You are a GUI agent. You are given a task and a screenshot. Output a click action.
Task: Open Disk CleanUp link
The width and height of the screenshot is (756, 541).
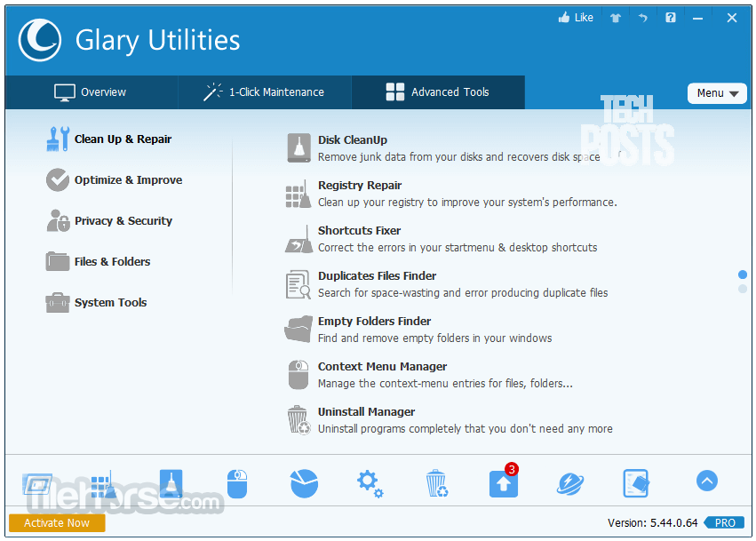(353, 139)
